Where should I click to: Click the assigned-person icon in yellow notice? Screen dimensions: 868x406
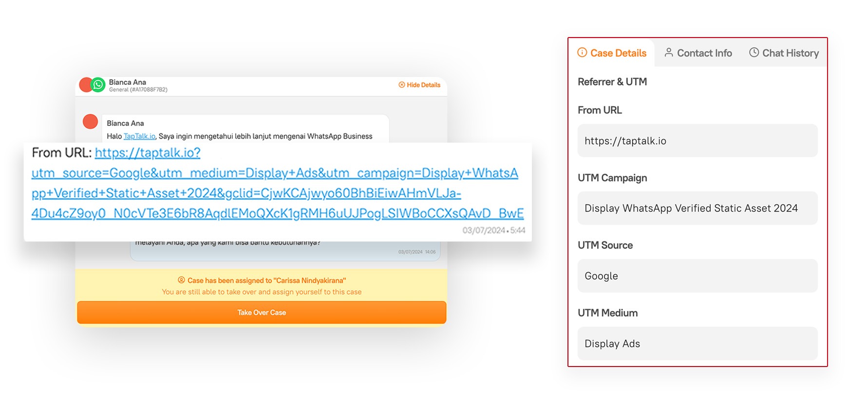pos(181,280)
